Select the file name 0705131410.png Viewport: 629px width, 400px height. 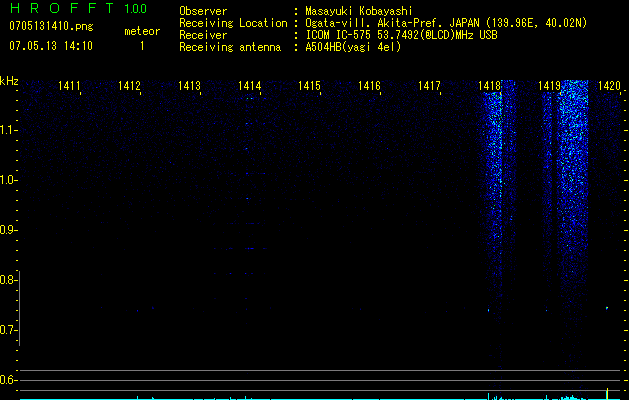tap(51, 26)
